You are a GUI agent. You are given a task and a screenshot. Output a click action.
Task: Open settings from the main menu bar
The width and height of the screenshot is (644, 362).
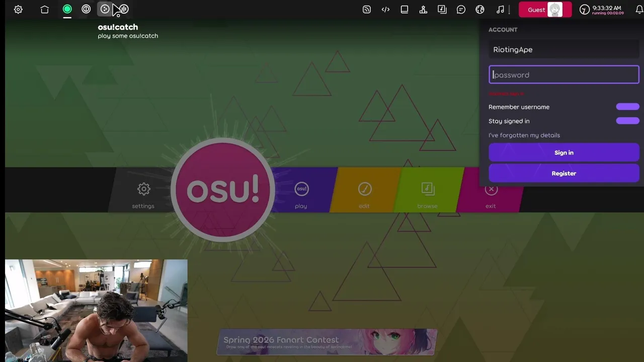143,195
